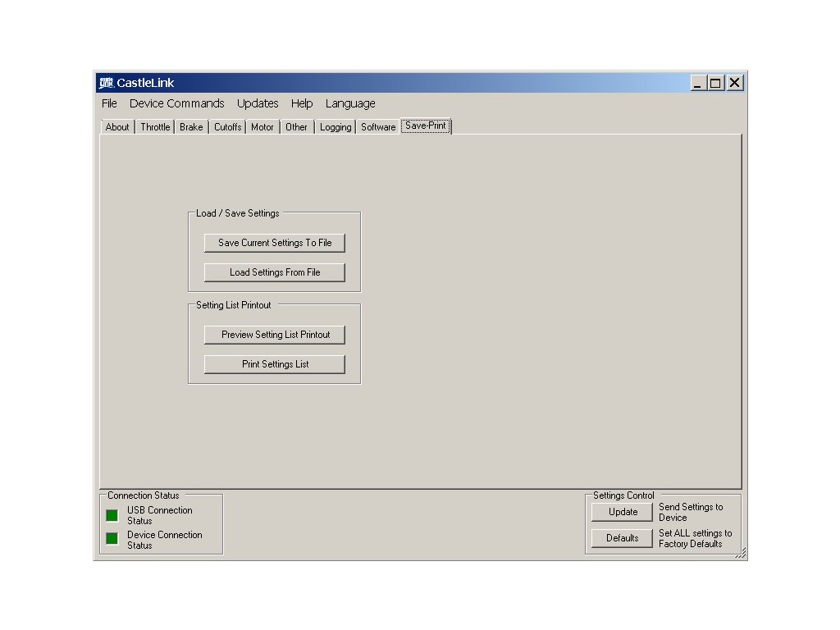Select the Brake tab
The height and width of the screenshot is (630, 840).
click(x=191, y=127)
